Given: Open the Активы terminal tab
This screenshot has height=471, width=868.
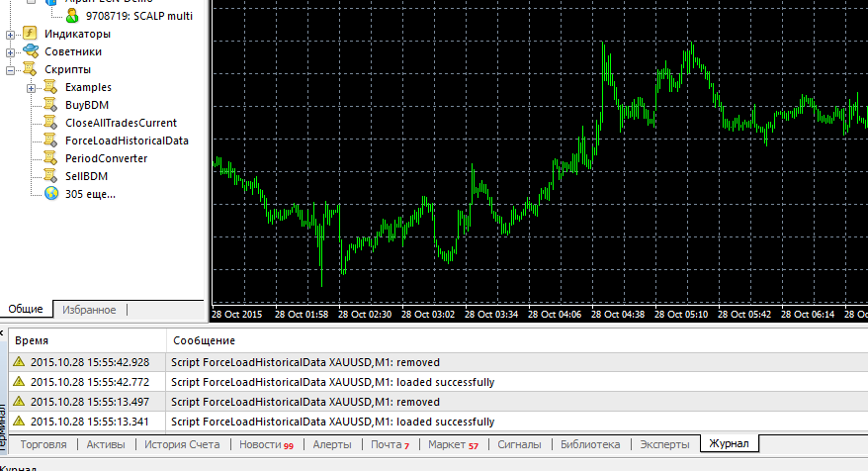Looking at the screenshot, I should point(106,444).
